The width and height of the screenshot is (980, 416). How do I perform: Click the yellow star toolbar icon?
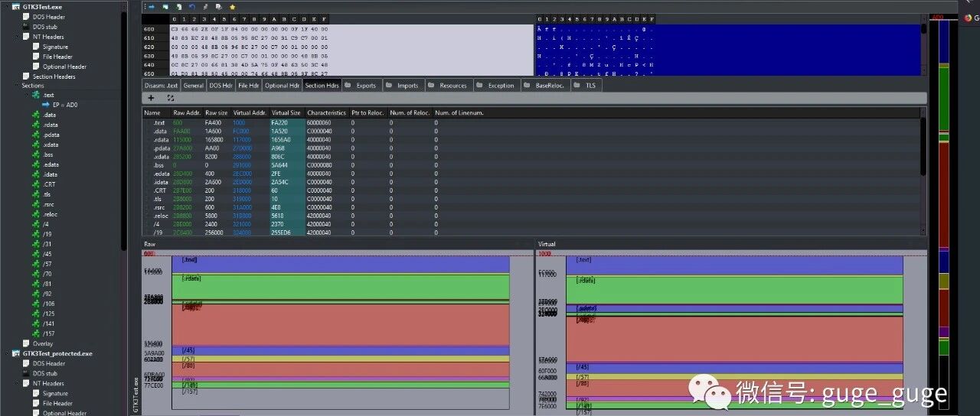point(232,7)
